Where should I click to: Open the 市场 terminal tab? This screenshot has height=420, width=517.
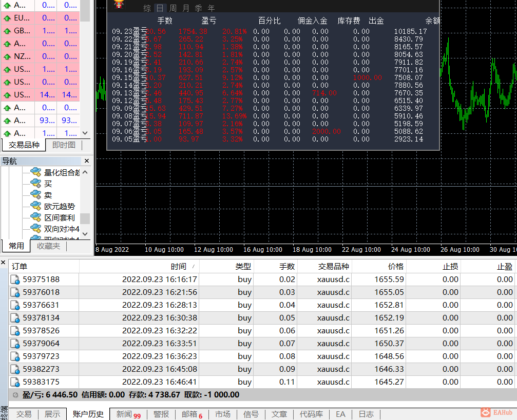(222, 414)
